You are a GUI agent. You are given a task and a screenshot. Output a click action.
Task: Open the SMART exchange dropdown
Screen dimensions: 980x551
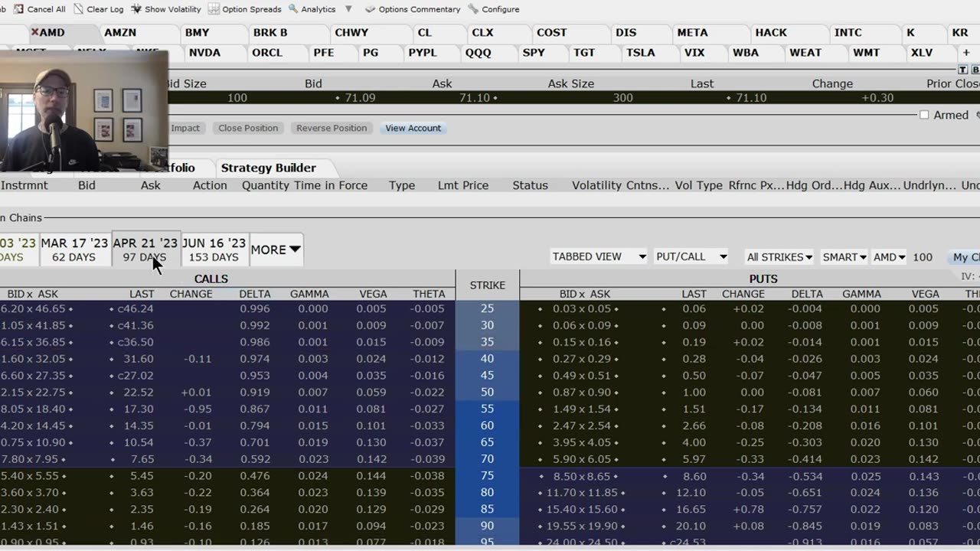click(844, 257)
